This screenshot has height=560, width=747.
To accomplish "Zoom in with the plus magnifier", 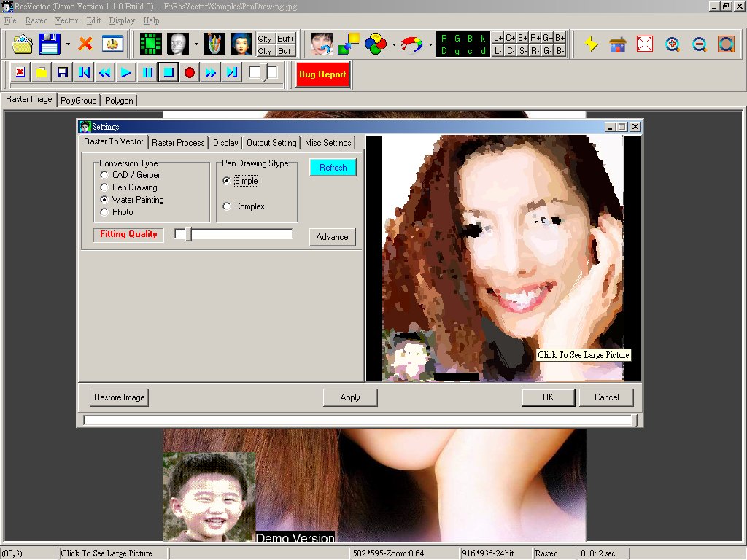I will [x=672, y=44].
